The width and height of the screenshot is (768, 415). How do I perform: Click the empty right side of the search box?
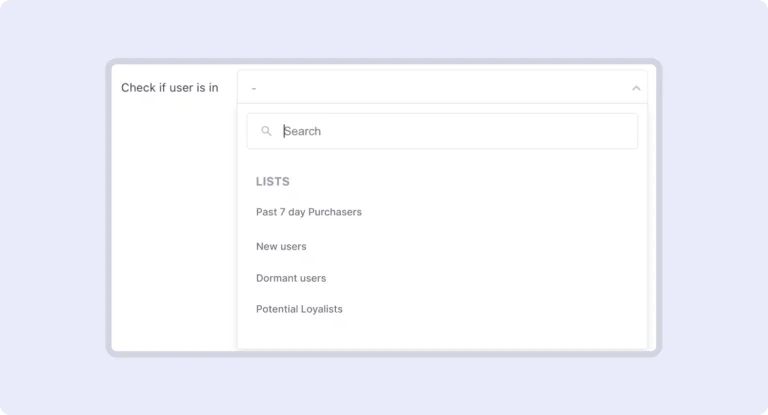pos(560,131)
